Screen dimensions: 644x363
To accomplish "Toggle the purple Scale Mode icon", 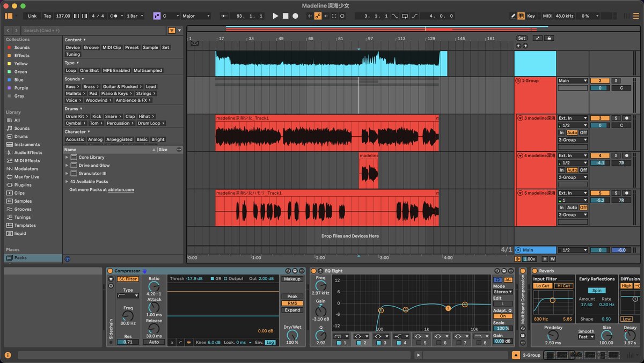I will [156, 16].
